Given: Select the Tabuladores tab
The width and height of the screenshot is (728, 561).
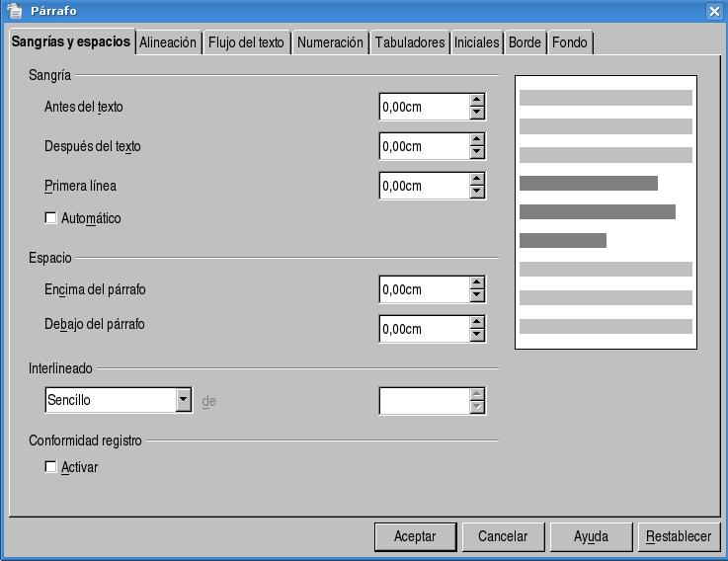Looking at the screenshot, I should 410,42.
